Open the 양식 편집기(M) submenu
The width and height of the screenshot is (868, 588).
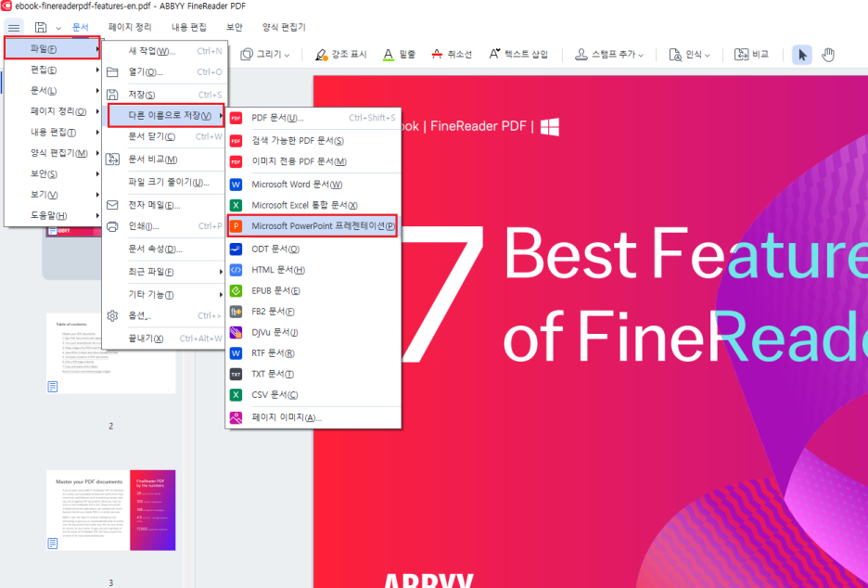click(52, 153)
